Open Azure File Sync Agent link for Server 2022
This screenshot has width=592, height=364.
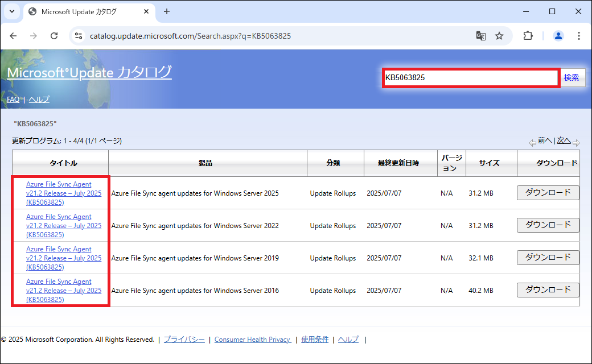click(64, 226)
